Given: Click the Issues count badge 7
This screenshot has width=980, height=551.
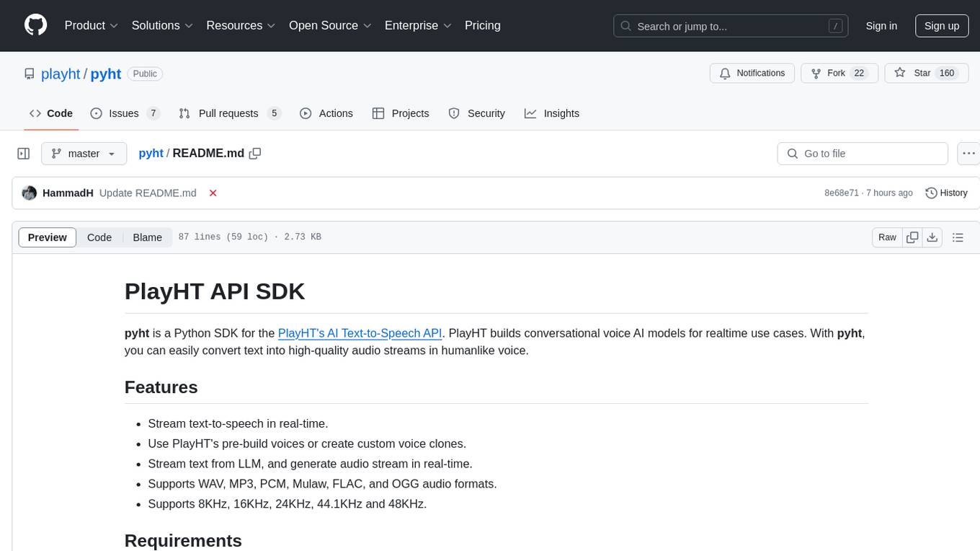Looking at the screenshot, I should point(153,113).
